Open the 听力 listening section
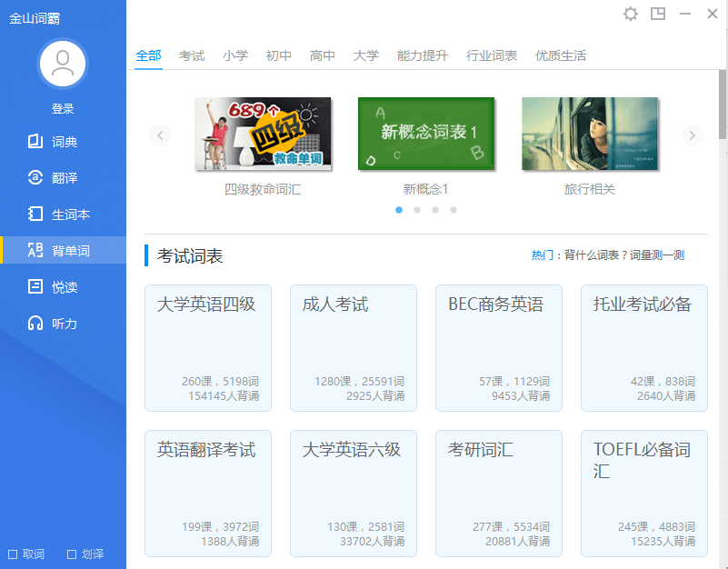728x569 pixels. (x=63, y=324)
